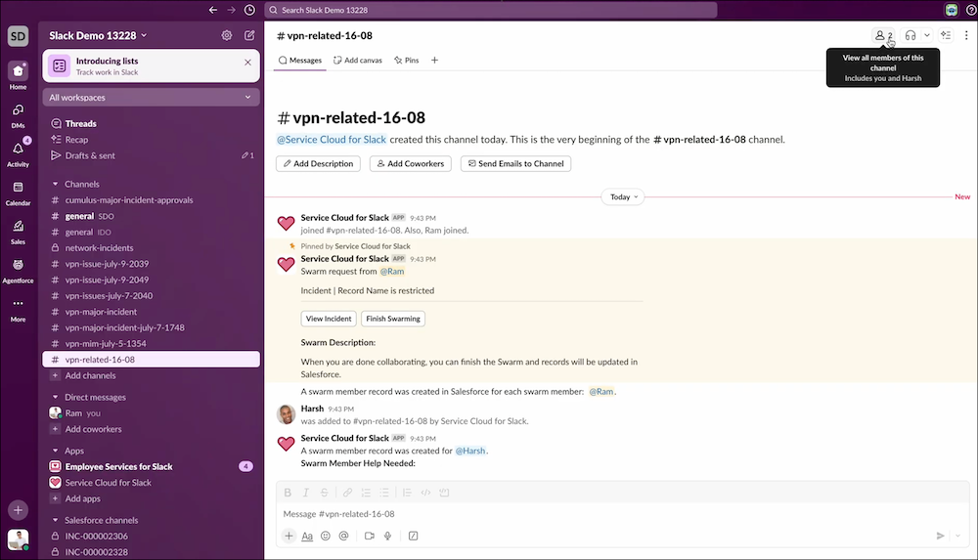Open workspace settings gear icon
Screen dimensions: 978x560
(x=227, y=35)
